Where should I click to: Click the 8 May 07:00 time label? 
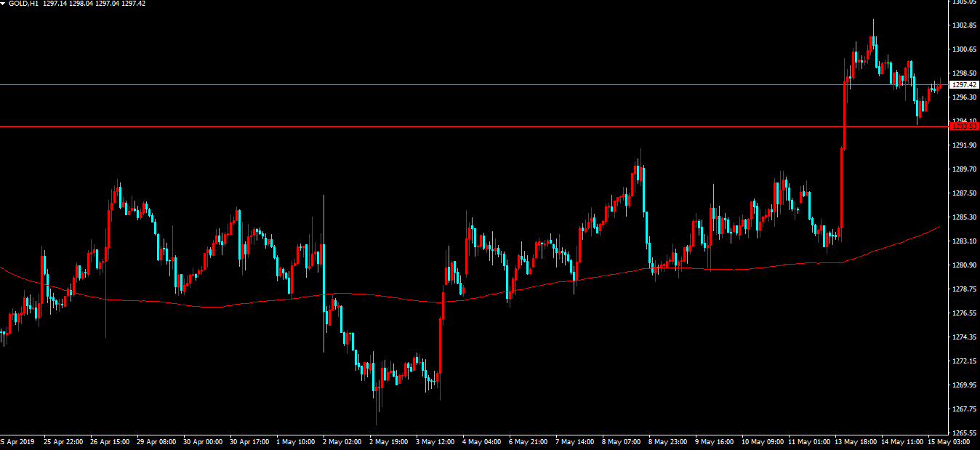click(623, 441)
